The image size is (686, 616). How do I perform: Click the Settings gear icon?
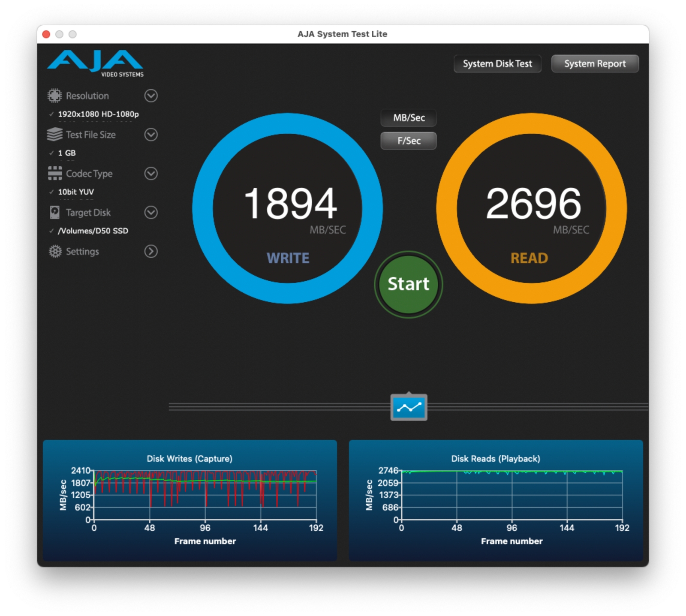[x=55, y=251]
